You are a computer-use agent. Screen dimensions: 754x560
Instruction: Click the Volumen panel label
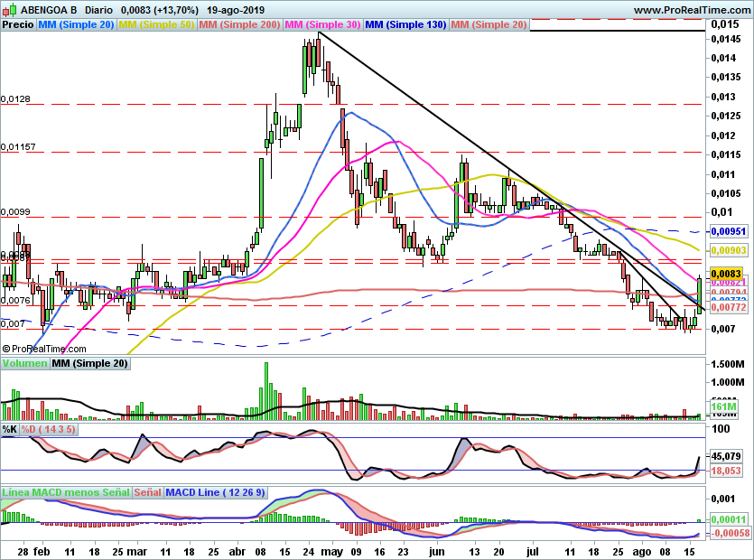tap(25, 363)
